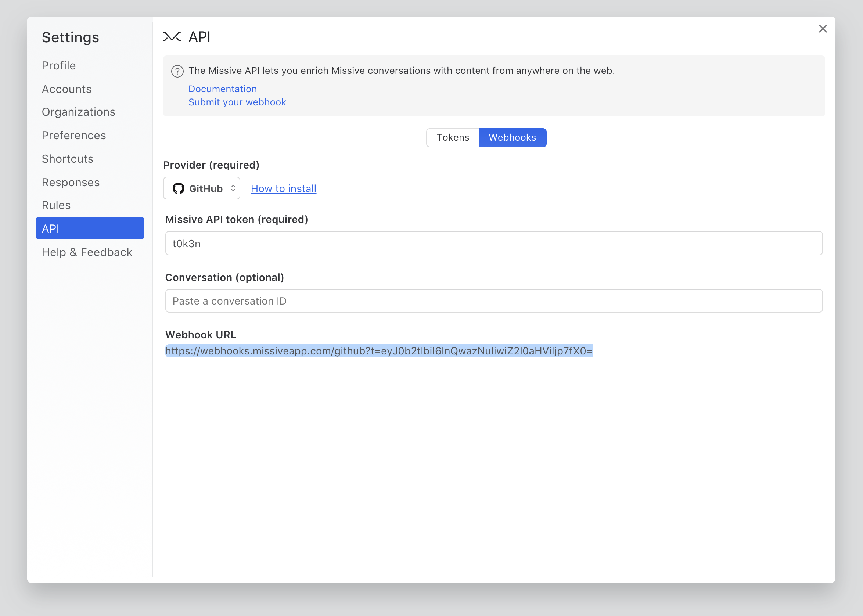Click the GitHub octocat icon
863x616 pixels.
pyautogui.click(x=178, y=188)
